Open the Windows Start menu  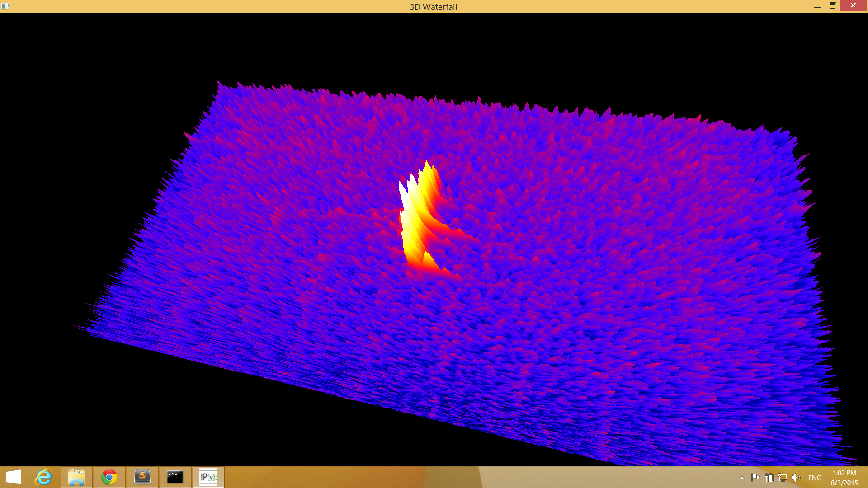click(x=14, y=477)
